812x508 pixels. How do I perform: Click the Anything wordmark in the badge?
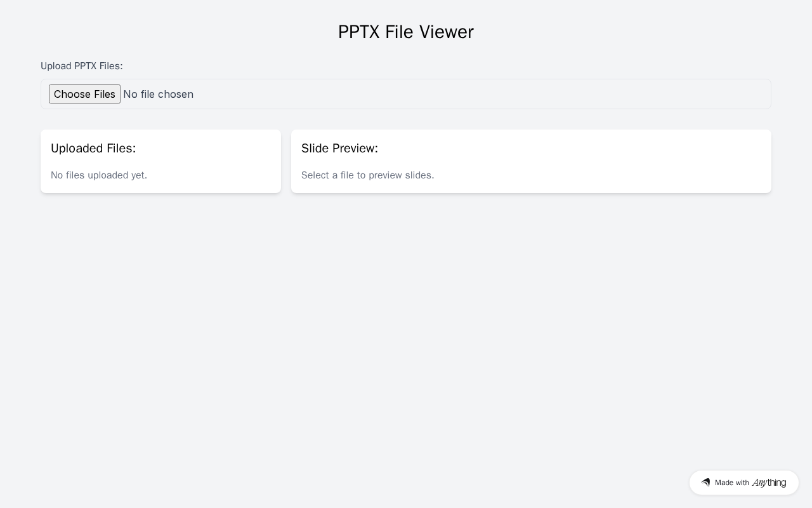769,483
